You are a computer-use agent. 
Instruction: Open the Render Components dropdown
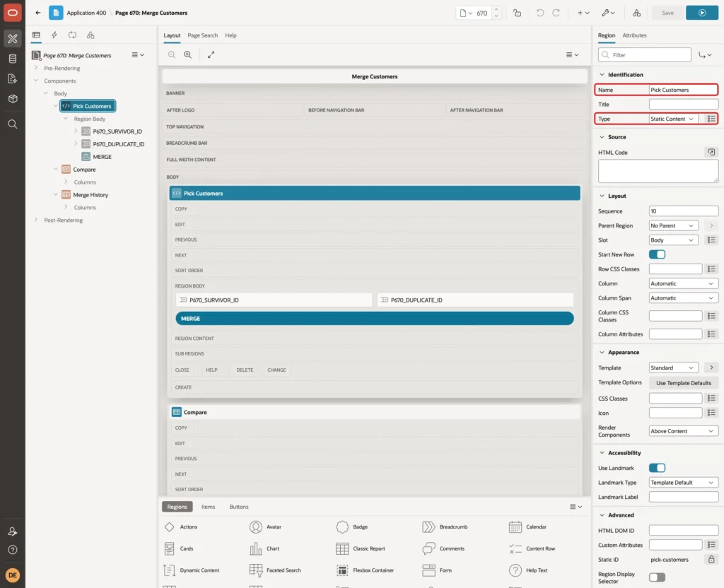click(x=684, y=431)
